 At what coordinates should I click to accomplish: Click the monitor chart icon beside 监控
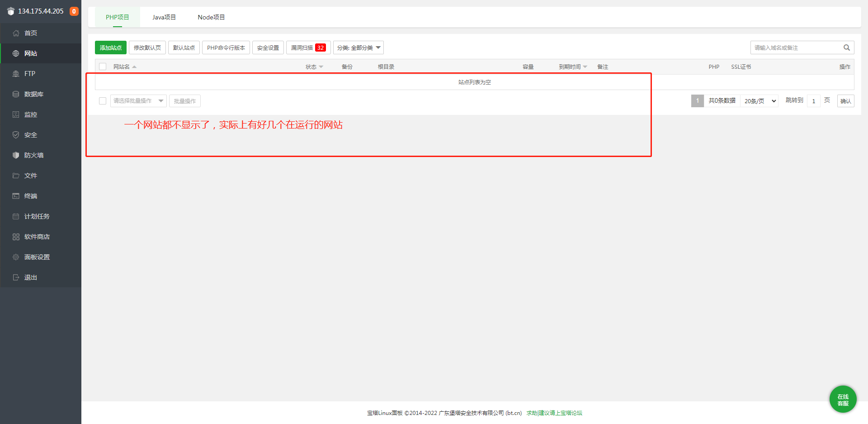coord(16,114)
